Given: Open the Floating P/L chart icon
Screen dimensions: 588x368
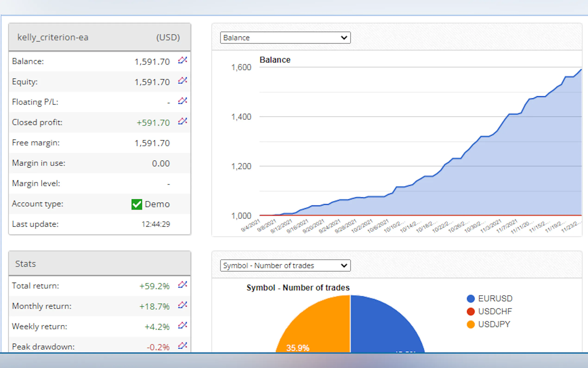Looking at the screenshot, I should pyautogui.click(x=182, y=101).
